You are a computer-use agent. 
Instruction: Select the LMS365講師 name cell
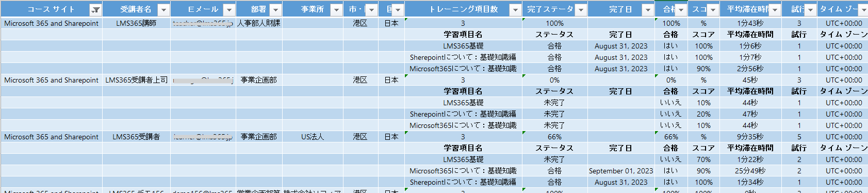pos(136,23)
